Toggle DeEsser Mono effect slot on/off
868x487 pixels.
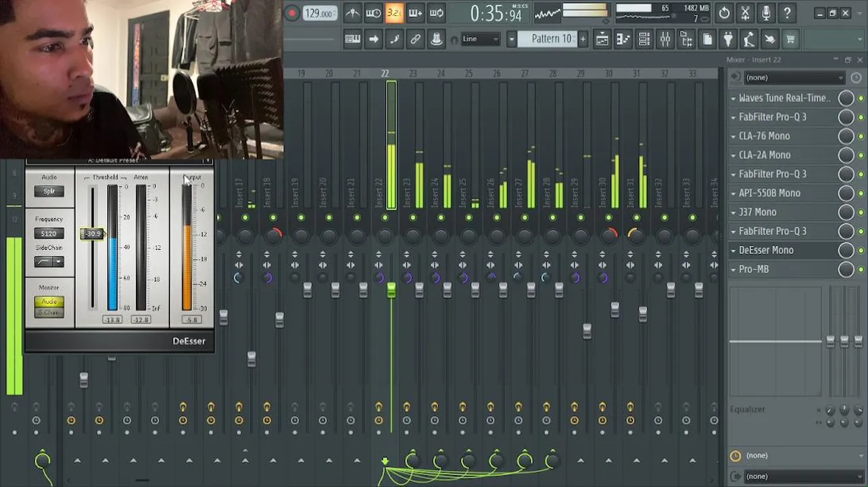[861, 250]
